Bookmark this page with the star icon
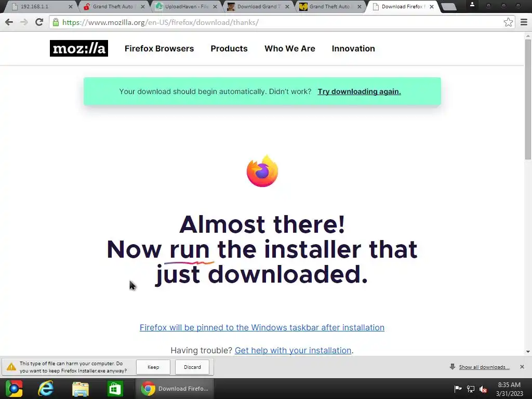Image resolution: width=532 pixels, height=399 pixels. tap(508, 22)
